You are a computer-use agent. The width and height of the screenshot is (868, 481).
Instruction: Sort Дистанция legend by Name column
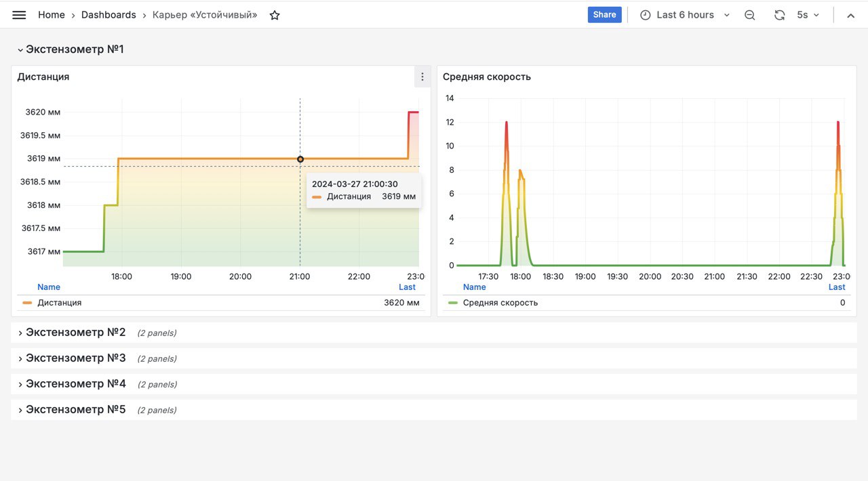(x=49, y=287)
